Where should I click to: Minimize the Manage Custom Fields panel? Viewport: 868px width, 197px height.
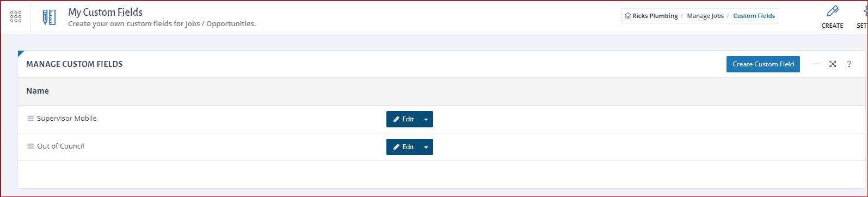point(816,64)
